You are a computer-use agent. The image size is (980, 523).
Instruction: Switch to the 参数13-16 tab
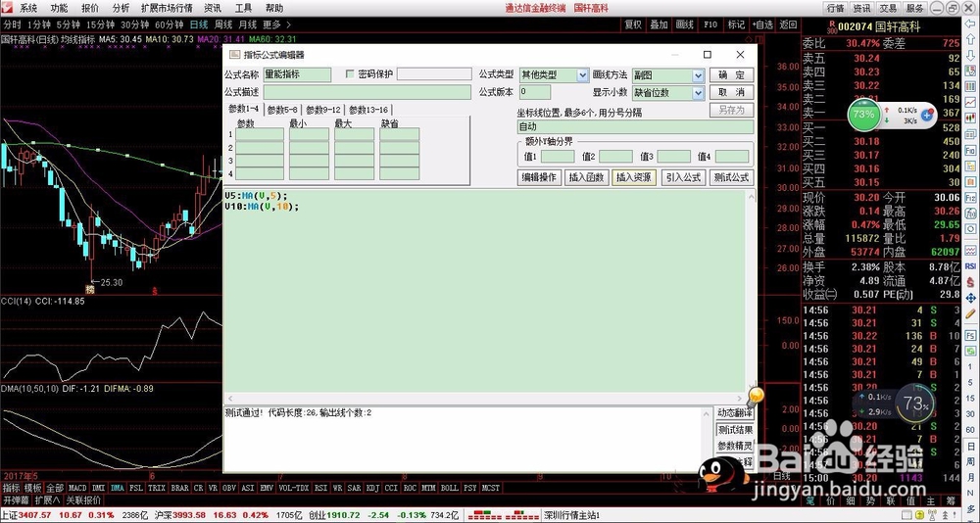[368, 110]
